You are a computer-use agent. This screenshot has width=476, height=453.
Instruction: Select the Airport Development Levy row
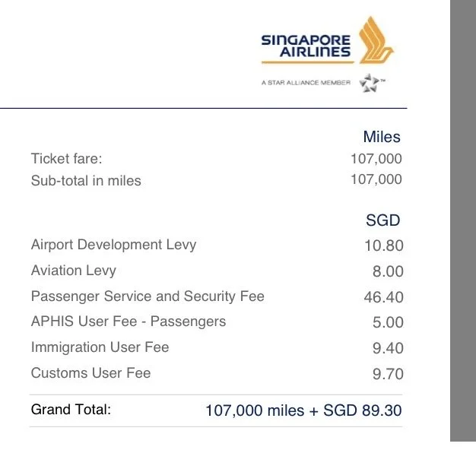pyautogui.click(x=217, y=246)
